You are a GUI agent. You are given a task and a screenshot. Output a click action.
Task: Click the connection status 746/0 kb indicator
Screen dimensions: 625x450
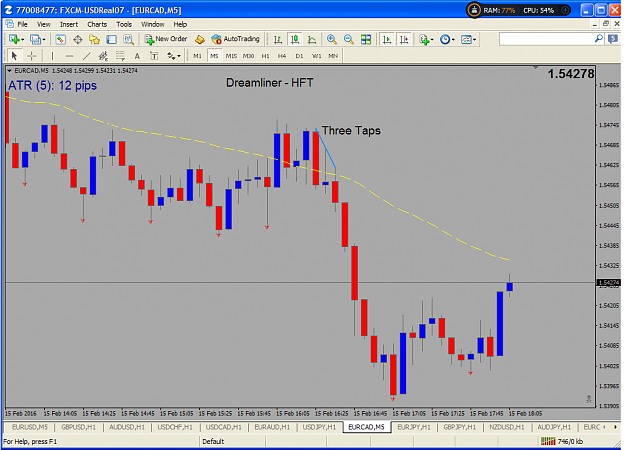pyautogui.click(x=562, y=441)
